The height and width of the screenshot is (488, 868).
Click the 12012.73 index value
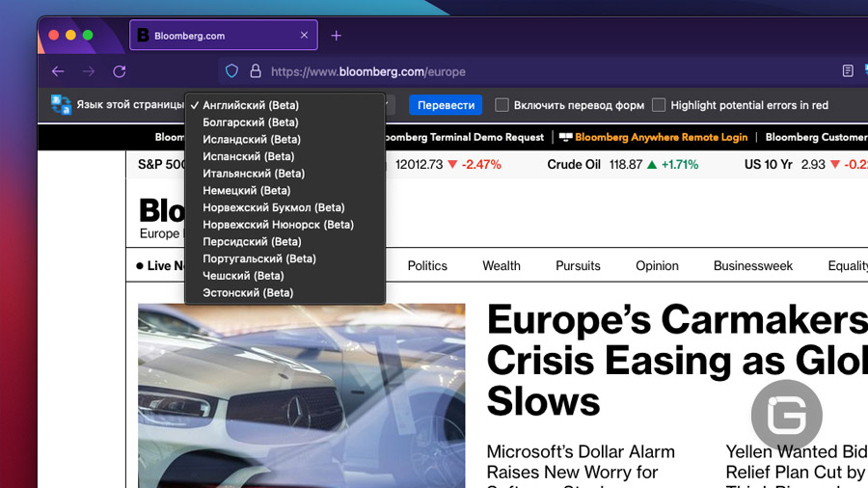pyautogui.click(x=420, y=164)
